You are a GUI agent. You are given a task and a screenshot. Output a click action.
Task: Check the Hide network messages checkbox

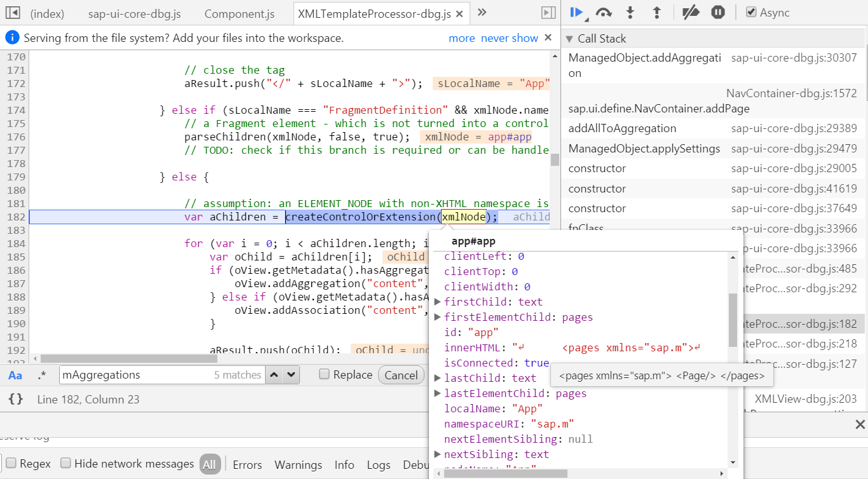tap(65, 463)
